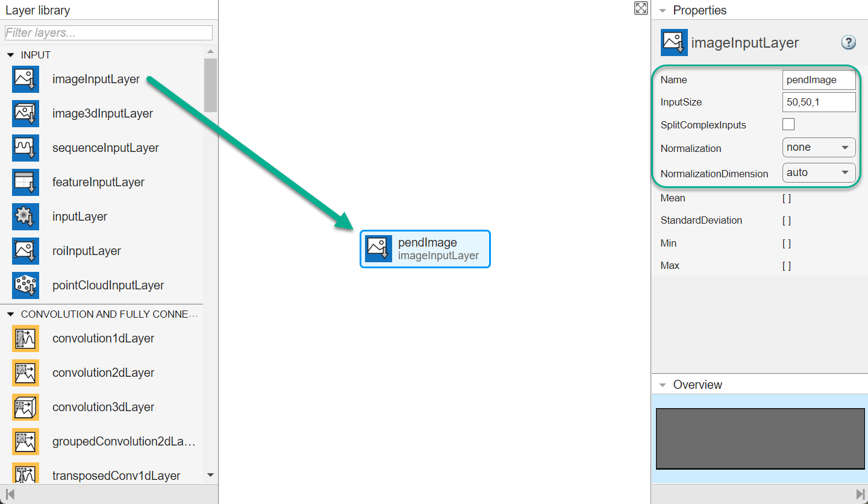The height and width of the screenshot is (504, 868).
Task: Collapse the Overview panel section
Action: coord(663,385)
